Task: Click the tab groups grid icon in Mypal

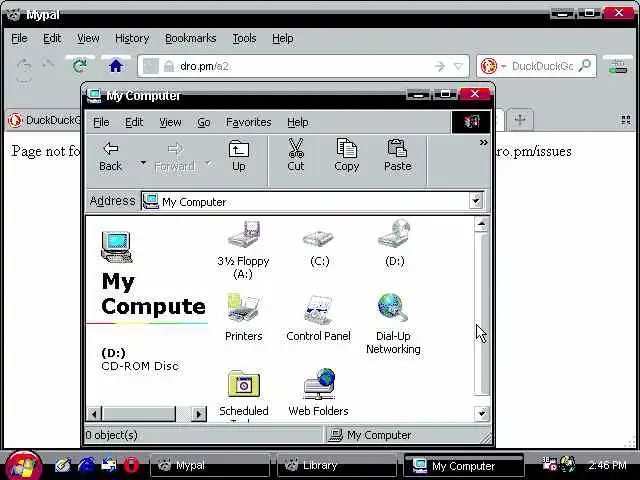Action: (625, 120)
